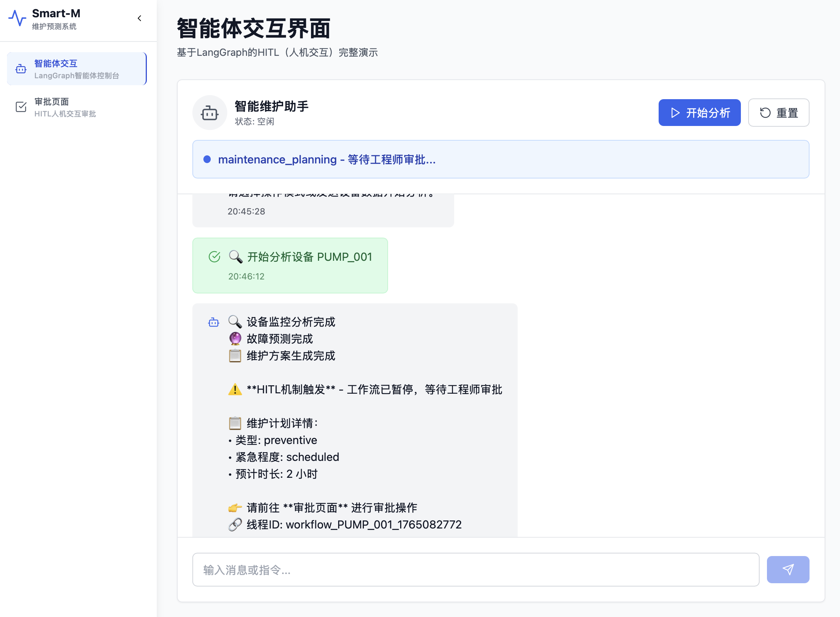Click the 紧急程度: scheduled line

[284, 457]
